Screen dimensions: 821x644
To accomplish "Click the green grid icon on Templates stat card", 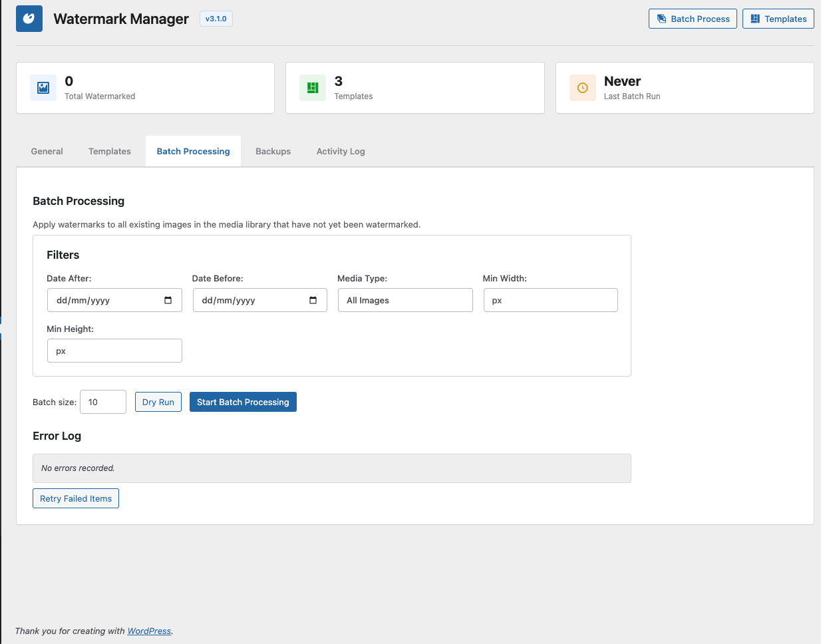I will pyautogui.click(x=312, y=87).
